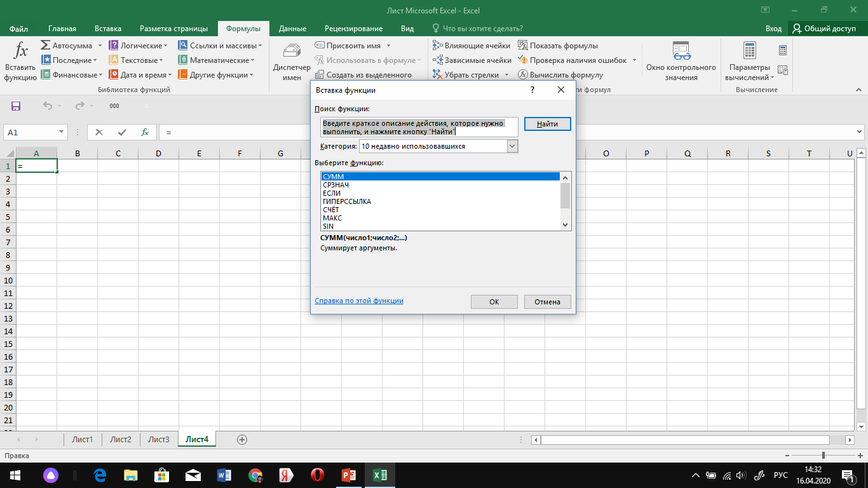
Task: Open Математические functions icon
Action: click(182, 60)
